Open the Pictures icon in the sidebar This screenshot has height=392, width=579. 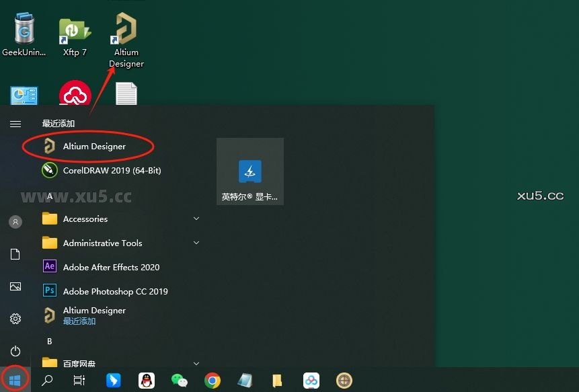tap(15, 286)
